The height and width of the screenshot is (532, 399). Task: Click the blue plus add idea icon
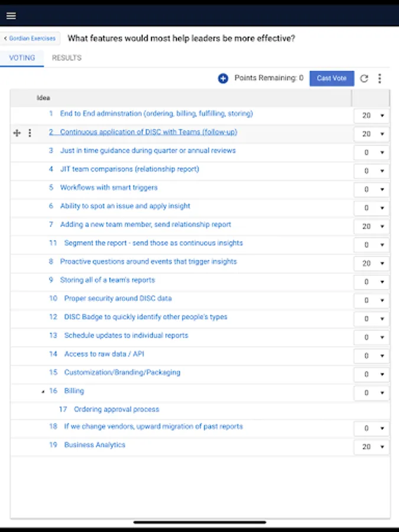tap(223, 79)
